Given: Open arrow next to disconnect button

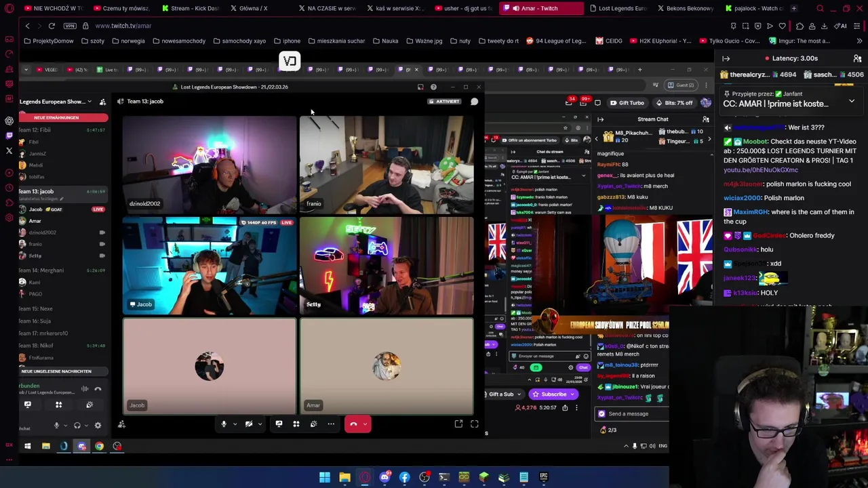Looking at the screenshot, I should (x=366, y=424).
